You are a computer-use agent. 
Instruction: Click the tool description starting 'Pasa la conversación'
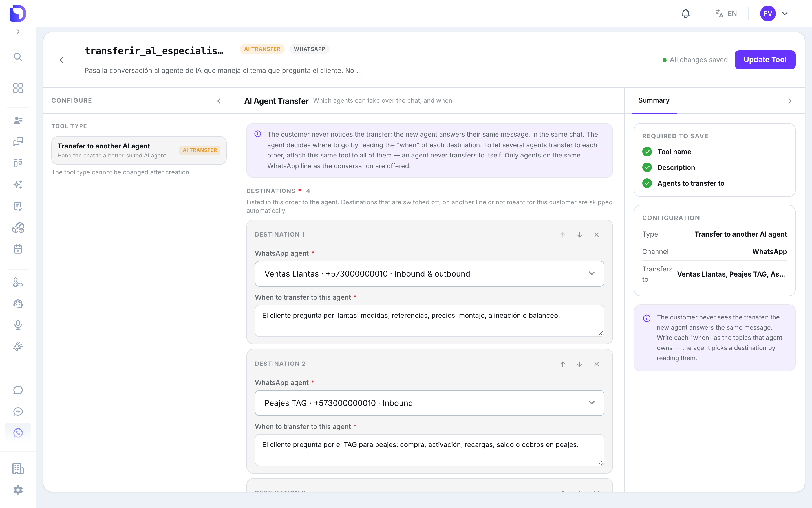coord(223,71)
